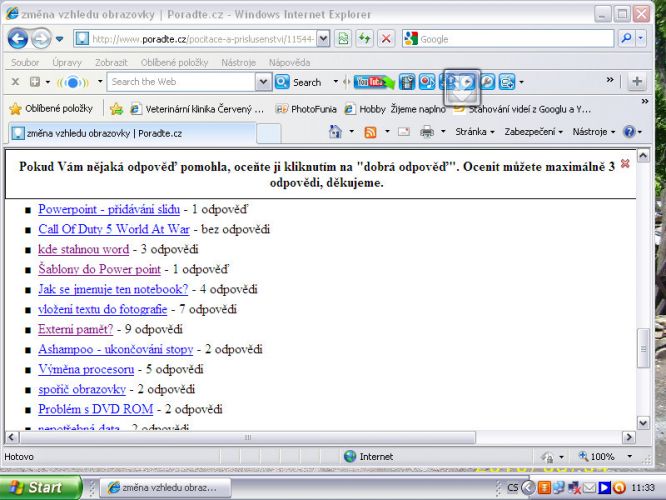Click the Google search box
The height and width of the screenshot is (500, 666).
508,39
